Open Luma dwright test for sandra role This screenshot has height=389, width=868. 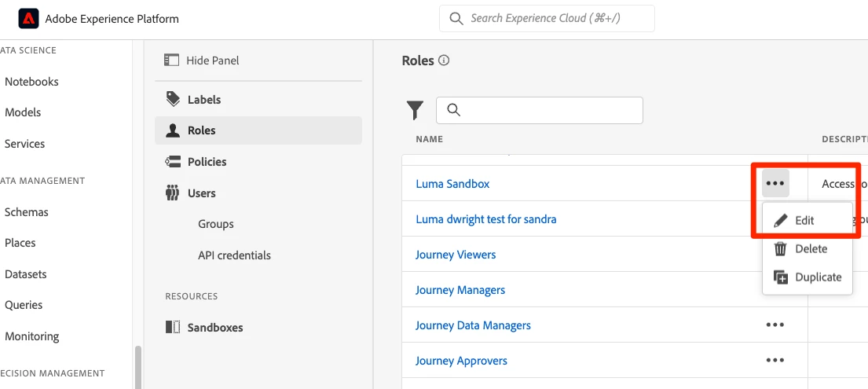pos(485,219)
